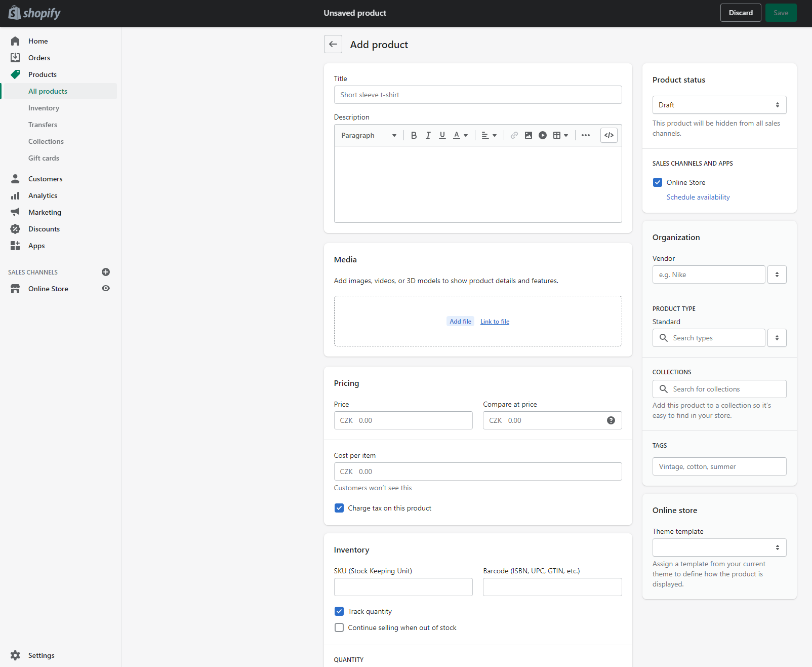
Task: Toggle underline in the description toolbar
Action: click(x=442, y=135)
